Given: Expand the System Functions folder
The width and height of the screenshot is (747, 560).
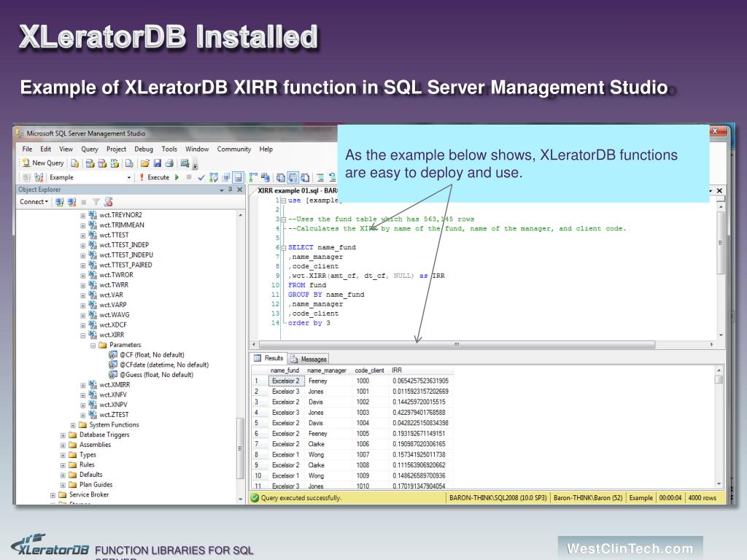Looking at the screenshot, I should tap(73, 425).
